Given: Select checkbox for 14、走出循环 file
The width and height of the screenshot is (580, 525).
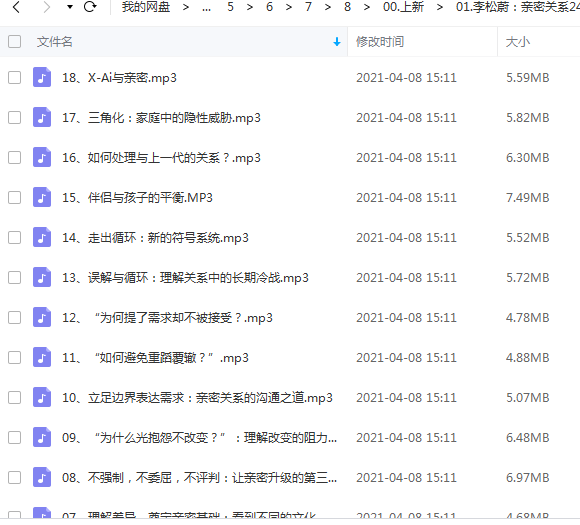Looking at the screenshot, I should [14, 238].
